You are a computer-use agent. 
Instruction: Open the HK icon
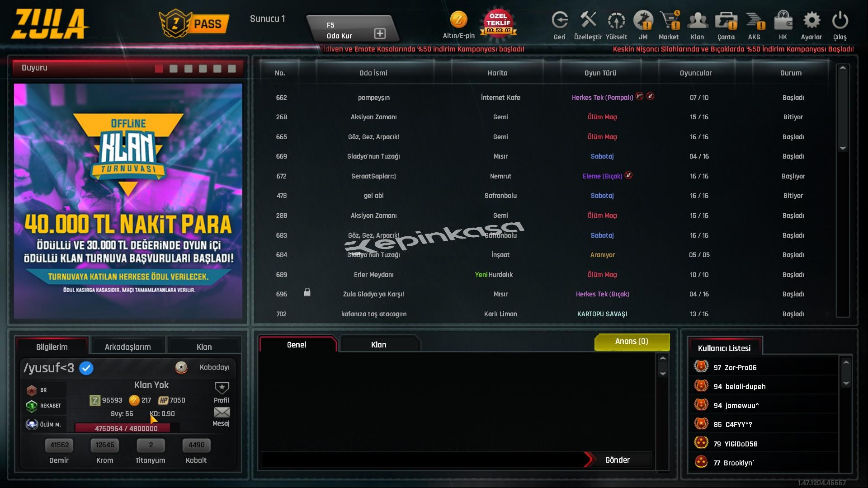(x=783, y=20)
